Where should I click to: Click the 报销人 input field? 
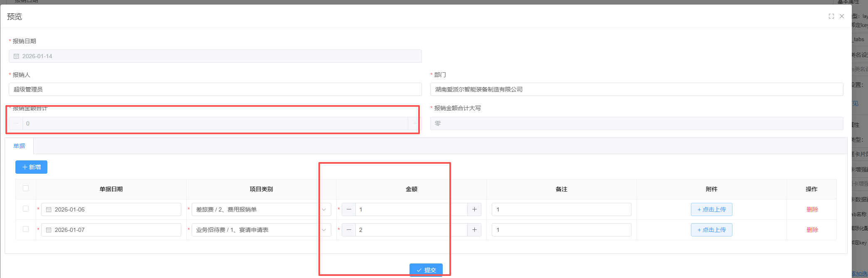coord(215,89)
